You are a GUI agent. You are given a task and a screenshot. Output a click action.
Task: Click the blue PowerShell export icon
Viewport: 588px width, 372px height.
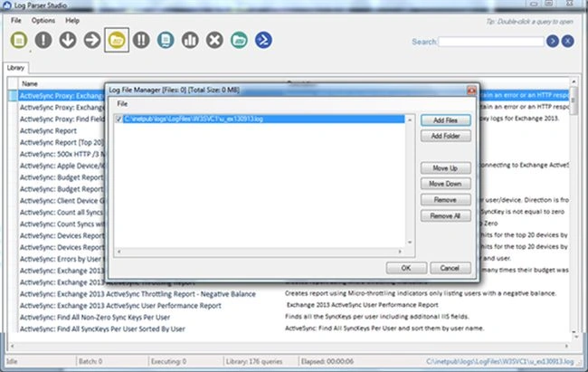[263, 40]
